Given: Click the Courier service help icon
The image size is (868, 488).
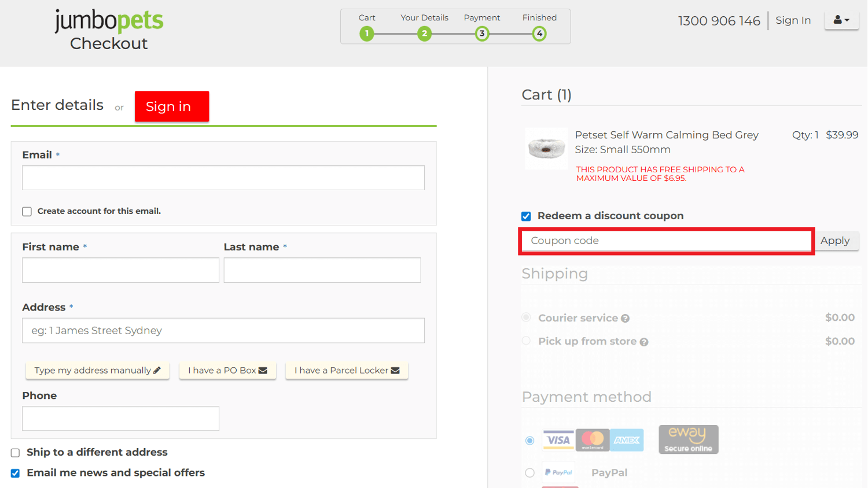Looking at the screenshot, I should [x=625, y=319].
